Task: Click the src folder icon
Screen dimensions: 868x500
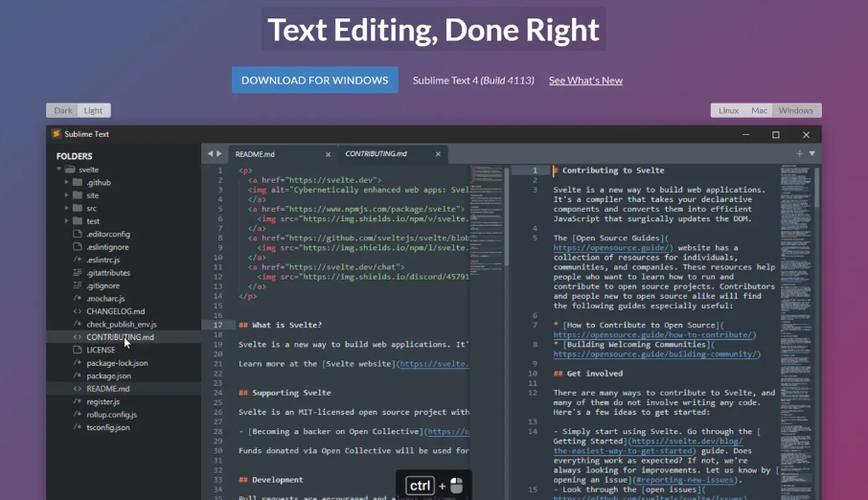Action: tap(78, 208)
